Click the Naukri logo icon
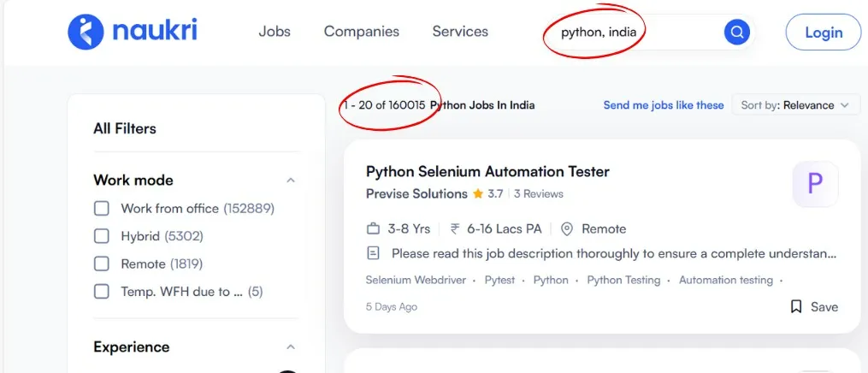This screenshot has height=373, width=868. [86, 32]
